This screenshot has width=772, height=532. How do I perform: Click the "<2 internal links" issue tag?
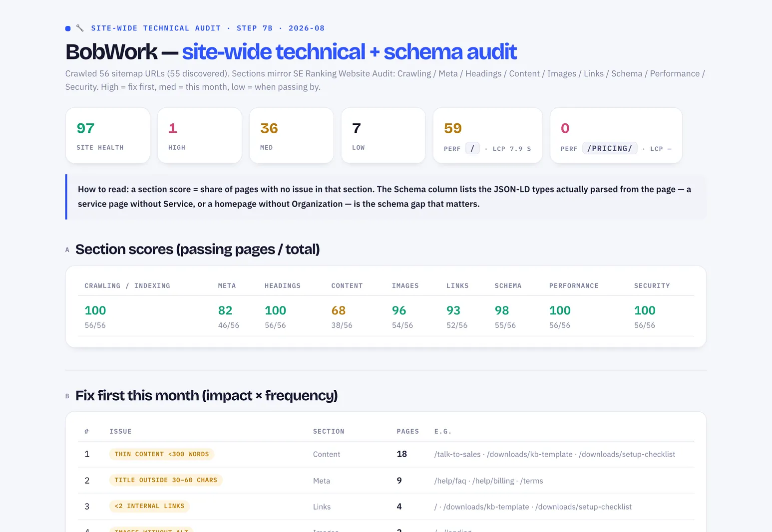coord(149,506)
